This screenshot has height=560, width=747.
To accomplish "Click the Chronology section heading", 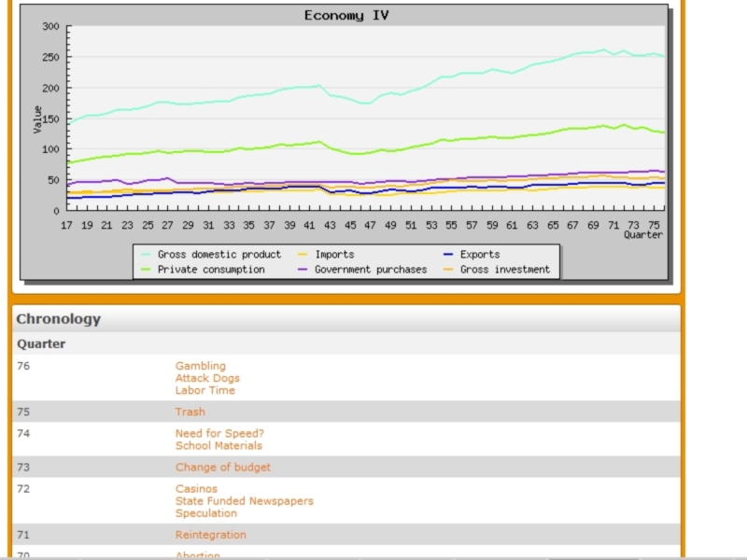I will click(59, 318).
